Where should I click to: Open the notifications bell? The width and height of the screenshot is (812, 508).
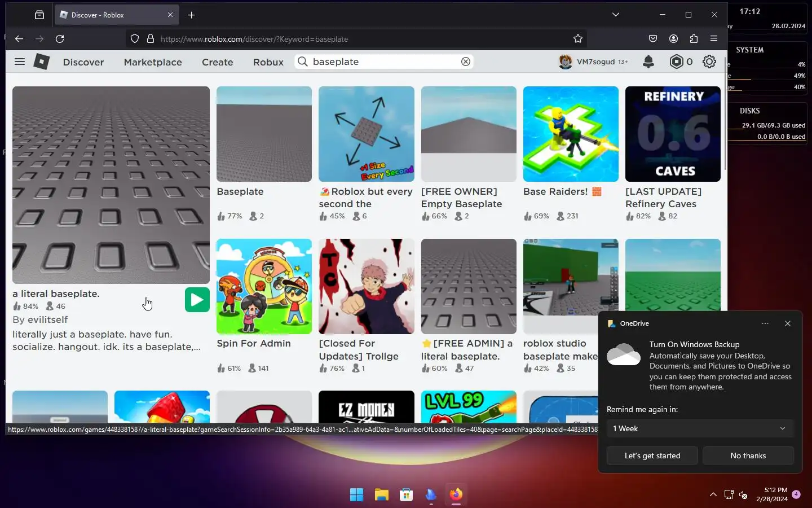(x=648, y=62)
